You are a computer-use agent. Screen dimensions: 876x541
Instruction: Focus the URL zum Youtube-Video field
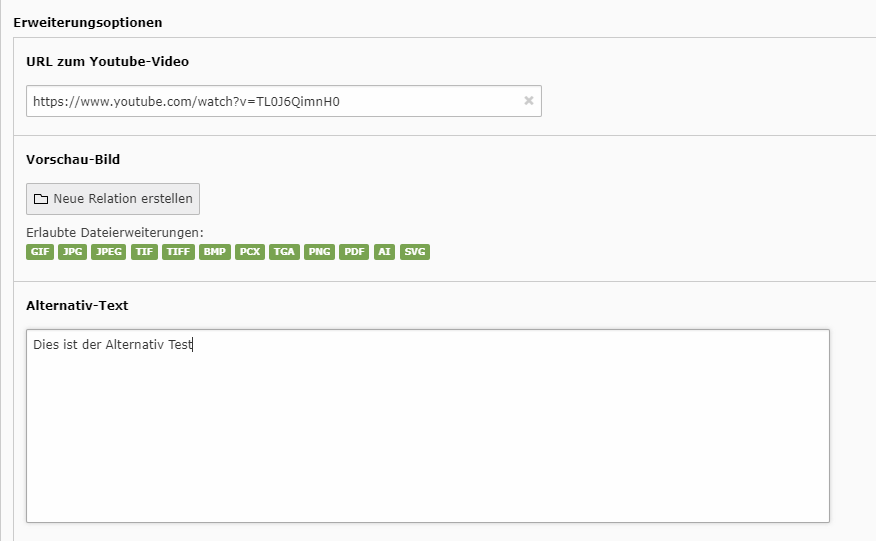tap(284, 101)
